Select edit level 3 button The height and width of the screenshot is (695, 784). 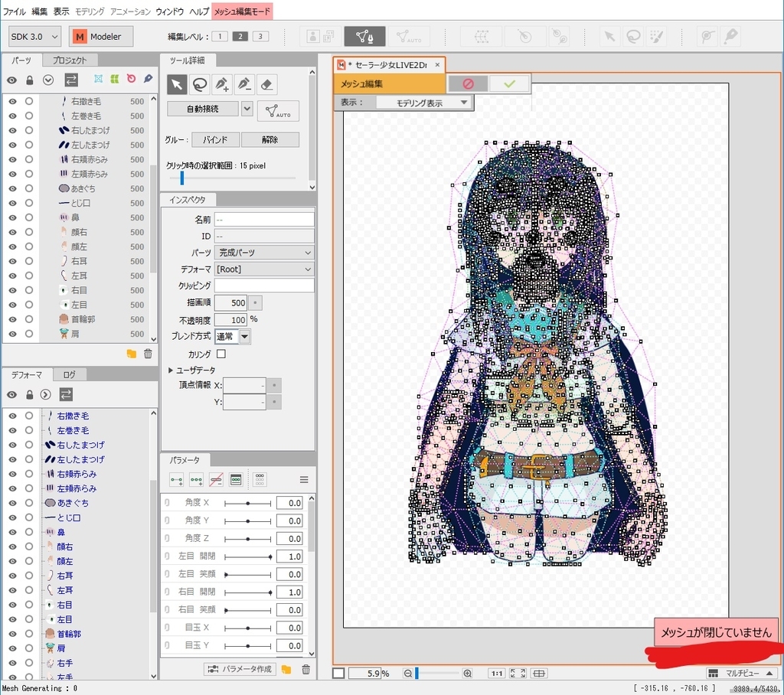pos(260,36)
